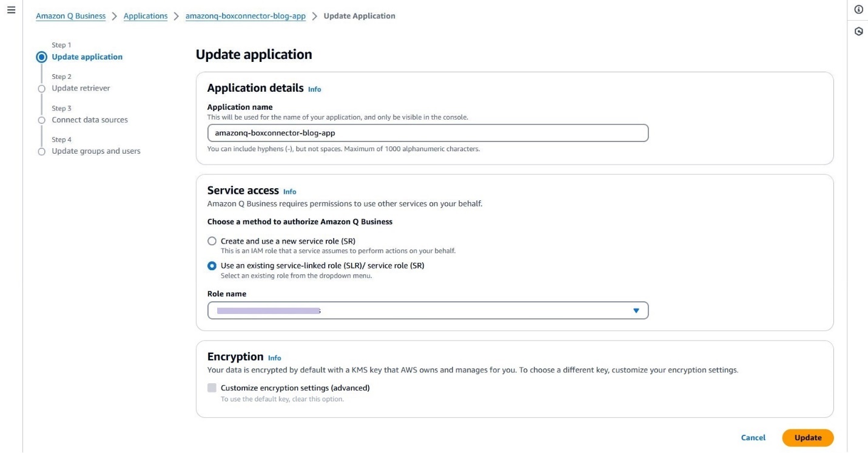Click the Amazon Q Business breadcrumb
868x453 pixels.
point(70,16)
